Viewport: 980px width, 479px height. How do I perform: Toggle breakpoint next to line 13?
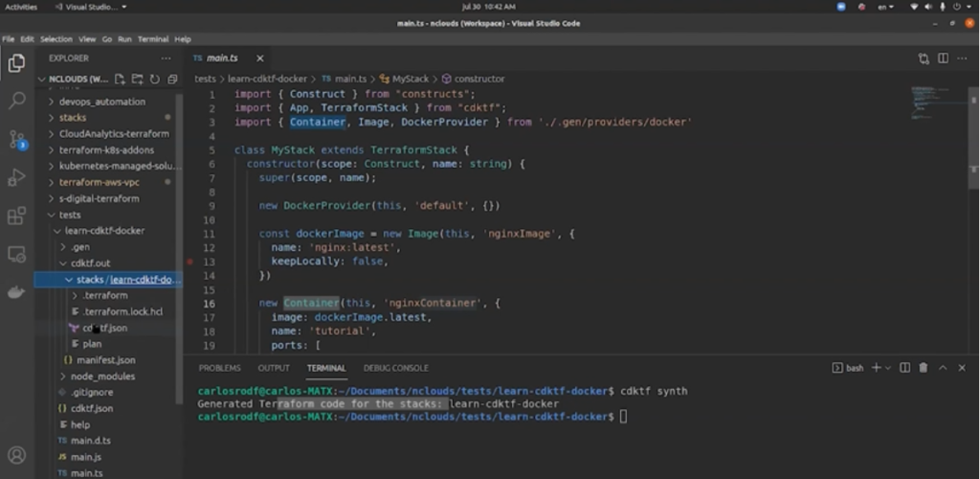pos(191,261)
